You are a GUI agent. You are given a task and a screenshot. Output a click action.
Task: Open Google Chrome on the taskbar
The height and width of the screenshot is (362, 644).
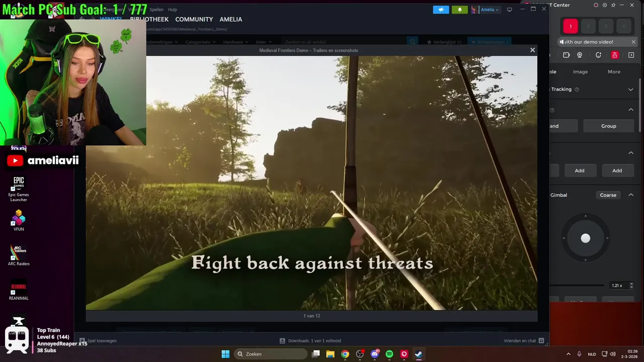coord(345,354)
